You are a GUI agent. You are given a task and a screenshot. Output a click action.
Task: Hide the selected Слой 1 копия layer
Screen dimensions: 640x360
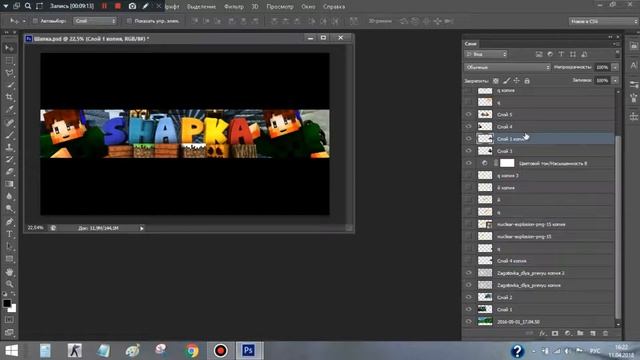click(469, 139)
